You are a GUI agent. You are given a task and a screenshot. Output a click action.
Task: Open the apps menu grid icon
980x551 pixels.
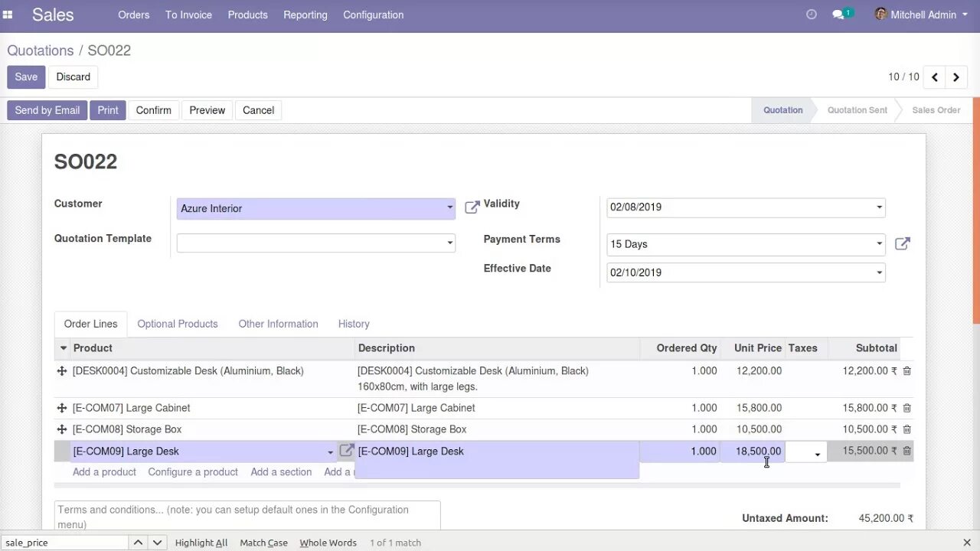click(x=8, y=14)
